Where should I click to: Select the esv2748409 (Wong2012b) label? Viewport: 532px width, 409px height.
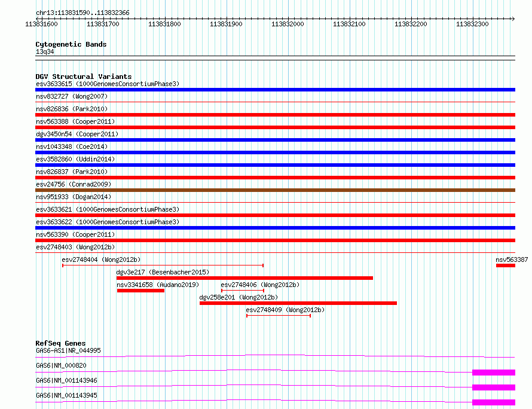[285, 310]
